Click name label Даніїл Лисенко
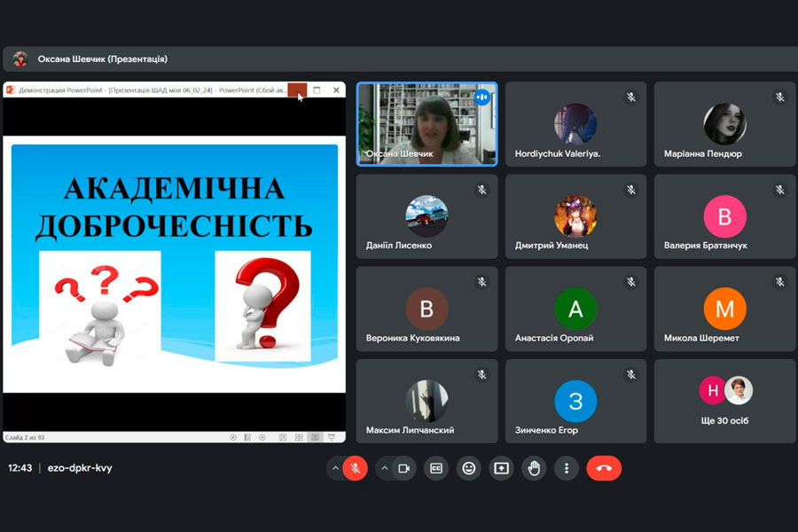 click(x=398, y=246)
